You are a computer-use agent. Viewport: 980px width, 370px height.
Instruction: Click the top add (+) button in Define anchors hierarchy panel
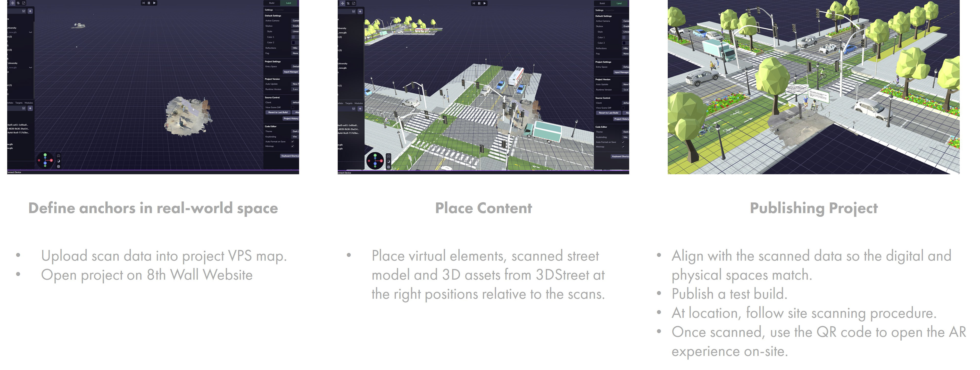30,11
